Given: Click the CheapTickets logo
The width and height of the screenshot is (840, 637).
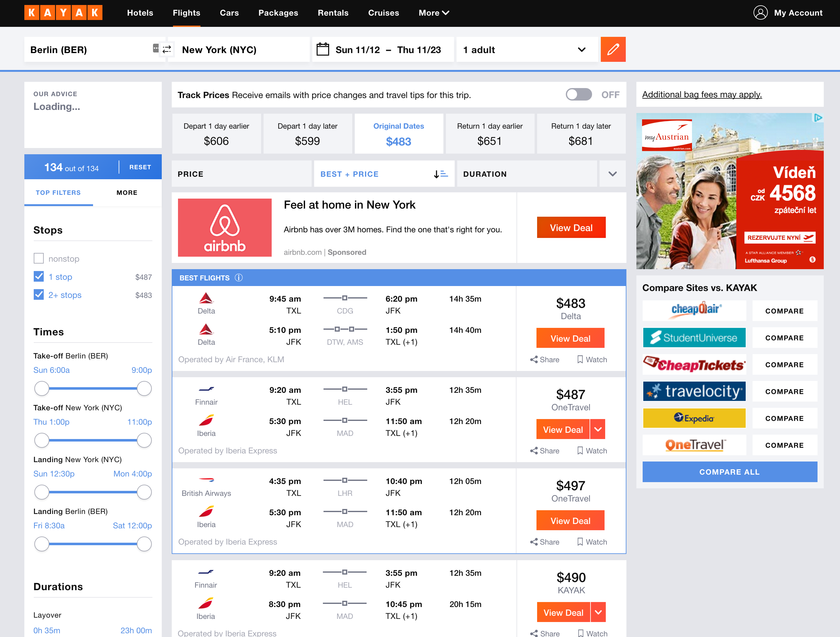Looking at the screenshot, I should click(694, 364).
